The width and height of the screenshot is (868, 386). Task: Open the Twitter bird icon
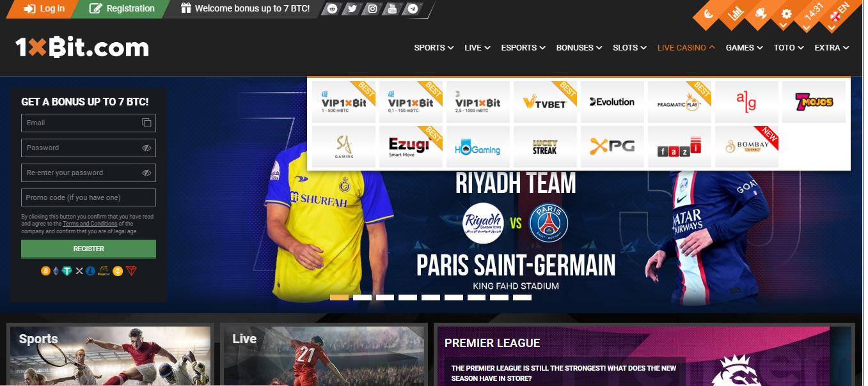coord(352,9)
